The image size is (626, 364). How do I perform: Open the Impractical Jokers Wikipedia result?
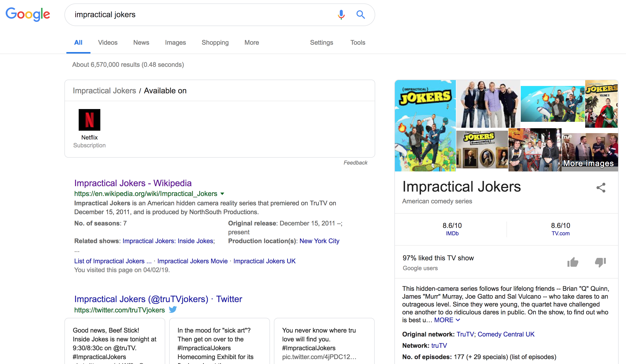pos(133,183)
